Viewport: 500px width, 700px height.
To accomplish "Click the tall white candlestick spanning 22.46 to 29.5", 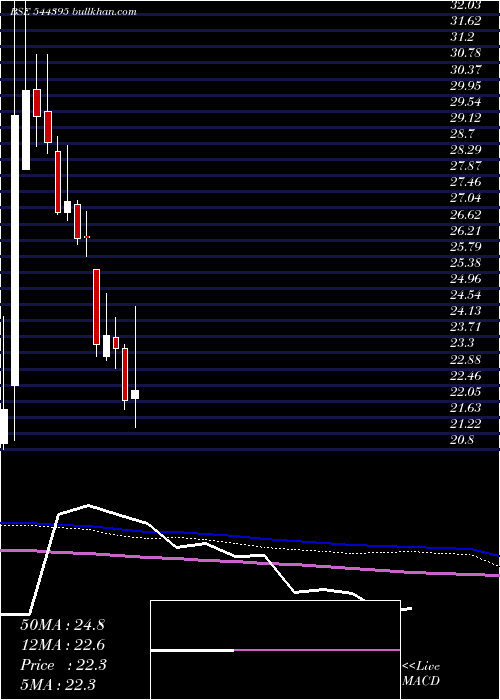I will [15, 250].
